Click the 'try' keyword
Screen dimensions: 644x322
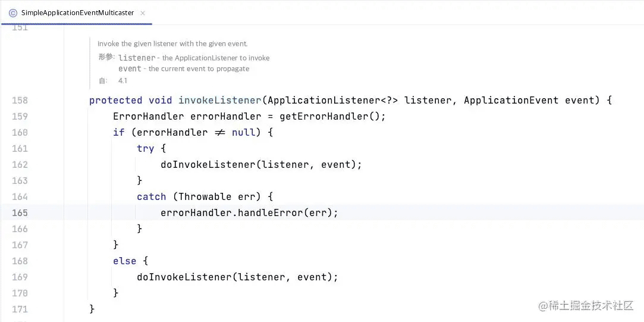point(145,149)
